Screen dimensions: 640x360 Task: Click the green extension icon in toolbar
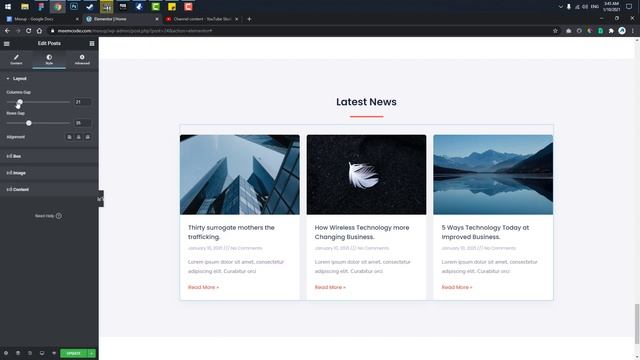point(600,31)
